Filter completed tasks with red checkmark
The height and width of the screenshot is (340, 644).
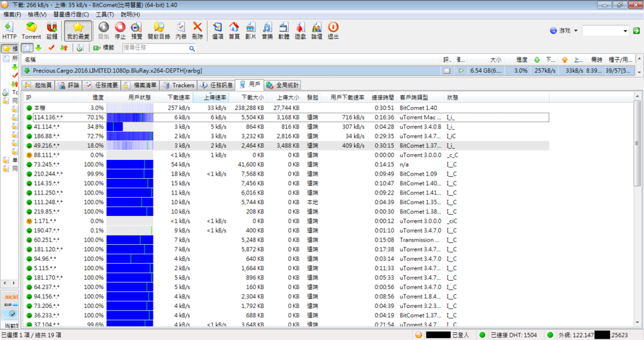click(x=52, y=48)
